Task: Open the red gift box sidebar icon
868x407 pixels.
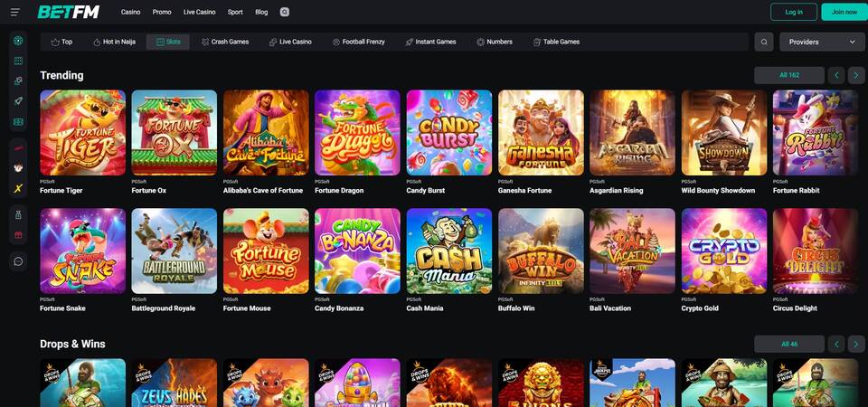Action: coord(18,235)
